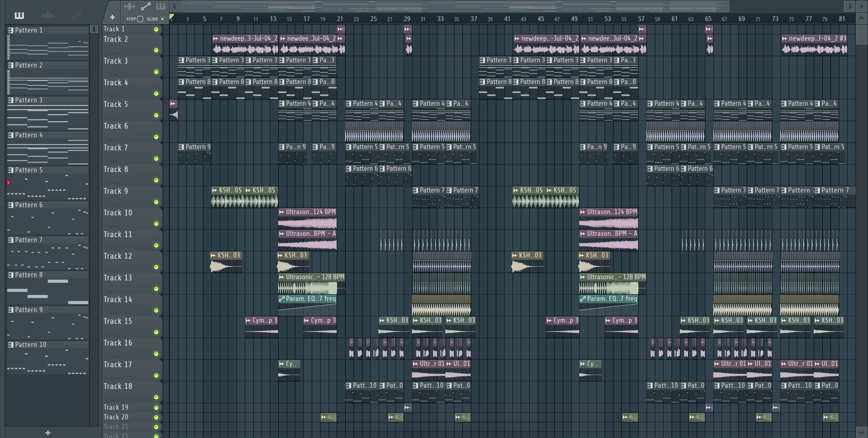
Task: Show audio clips in the picker panel
Action: point(48,15)
